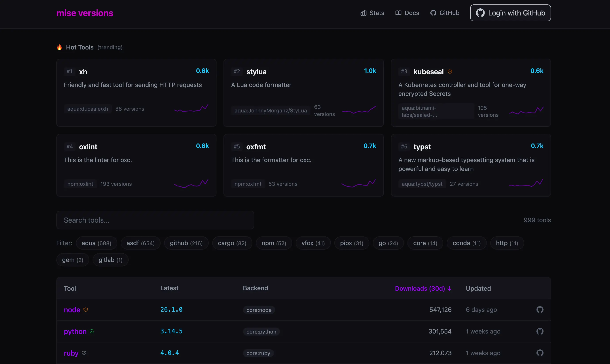The image size is (610, 364).
Task: Click the shield badge beside ruby
Action: (84, 353)
